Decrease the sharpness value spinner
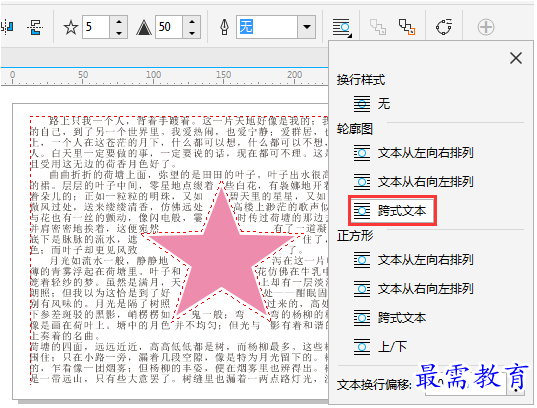537x408 pixels. pyautogui.click(x=191, y=33)
